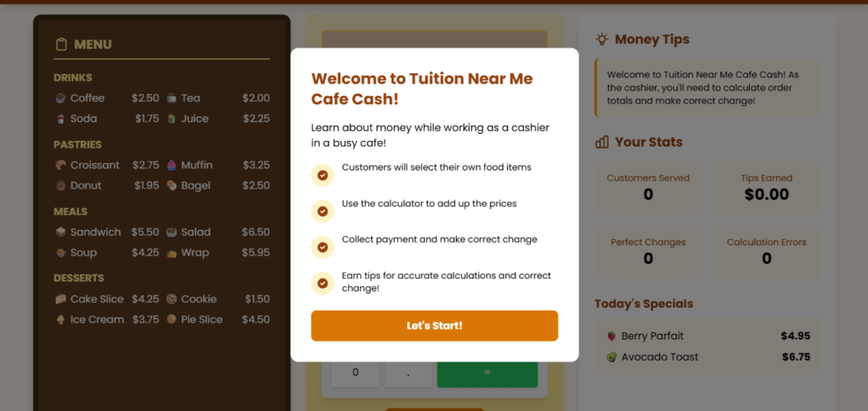This screenshot has height=411, width=868.
Task: Click the Your Stats bar chart icon
Action: pos(602,142)
